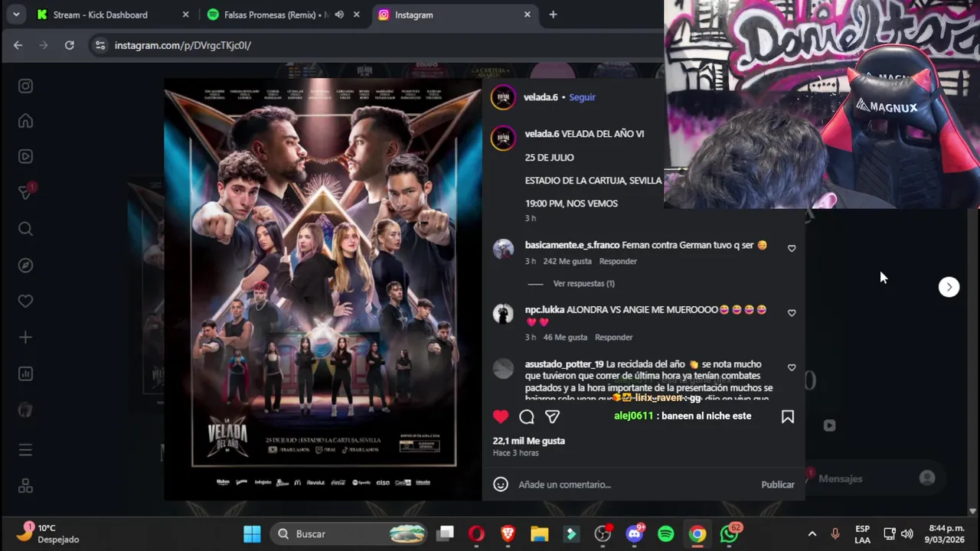
Task: Open direct messages icon with notification badge
Action: [x=25, y=192]
